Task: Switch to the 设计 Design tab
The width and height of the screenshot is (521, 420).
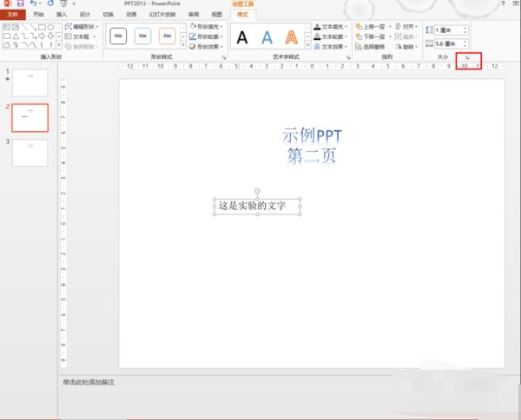Action: click(85, 14)
